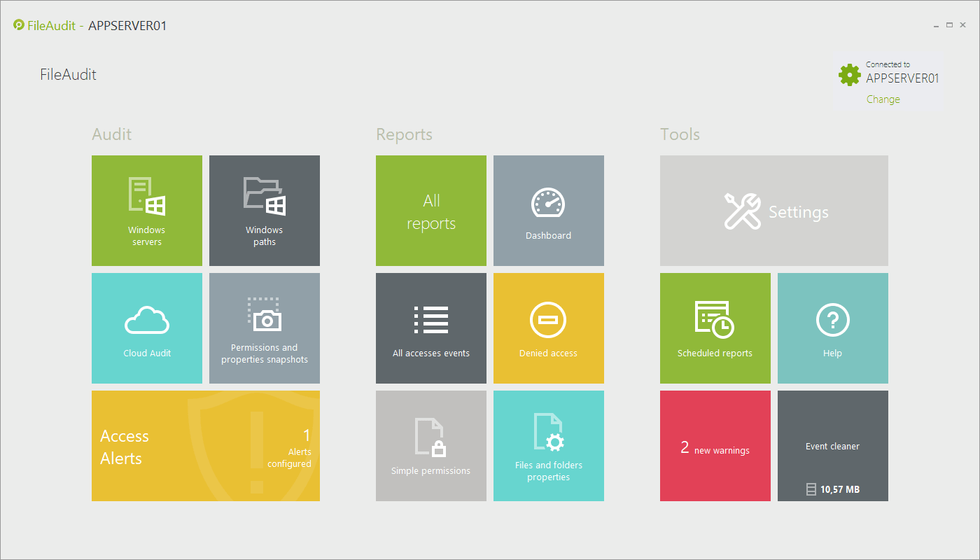Image resolution: width=980 pixels, height=560 pixels.
Task: Click the FileAudit logo in title bar
Action: tap(19, 25)
